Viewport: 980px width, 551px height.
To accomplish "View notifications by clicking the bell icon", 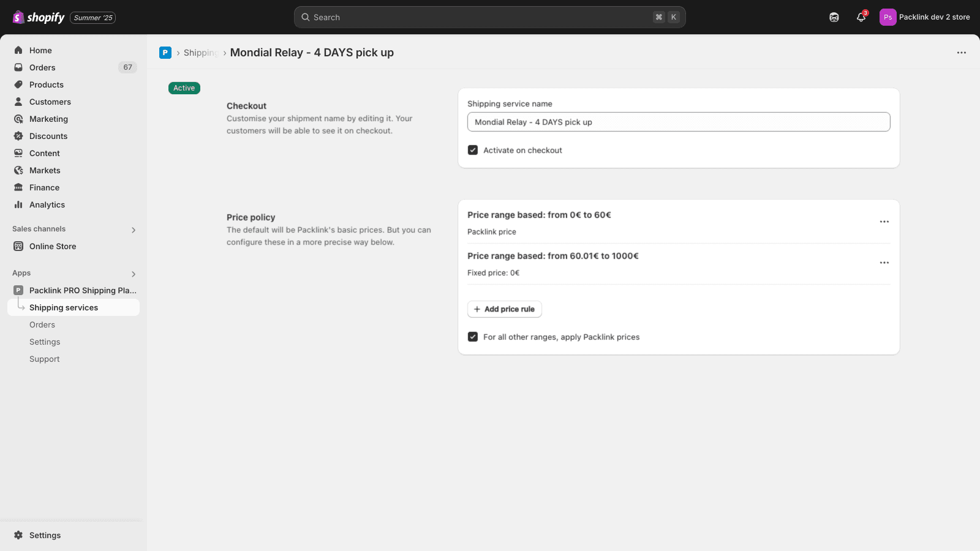I will click(x=860, y=17).
